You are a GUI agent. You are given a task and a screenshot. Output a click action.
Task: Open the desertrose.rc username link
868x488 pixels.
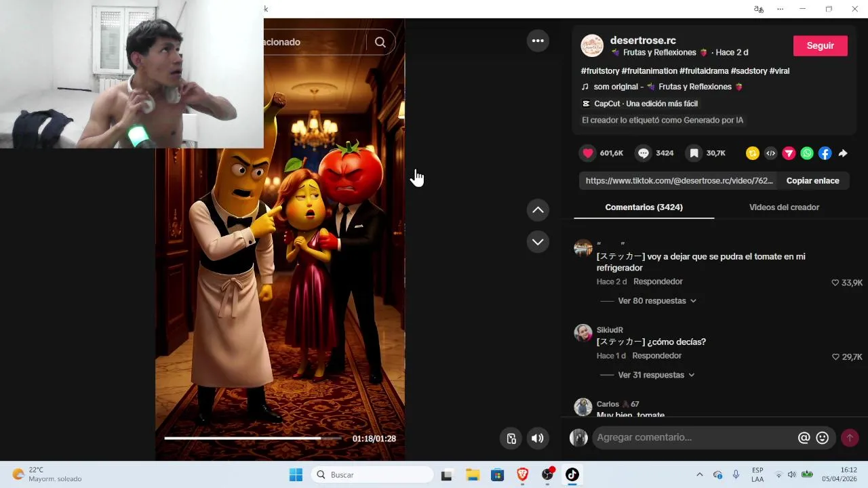(643, 41)
